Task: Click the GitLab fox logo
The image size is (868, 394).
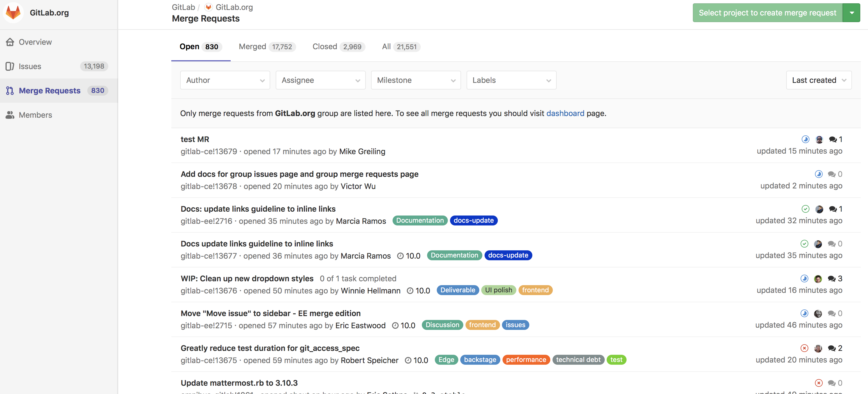Action: point(13,12)
